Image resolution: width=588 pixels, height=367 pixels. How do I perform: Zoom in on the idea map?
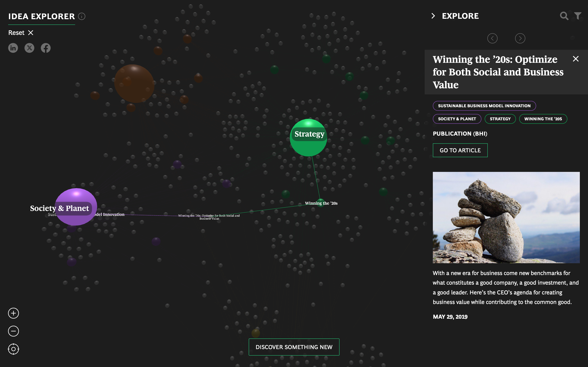click(x=13, y=313)
